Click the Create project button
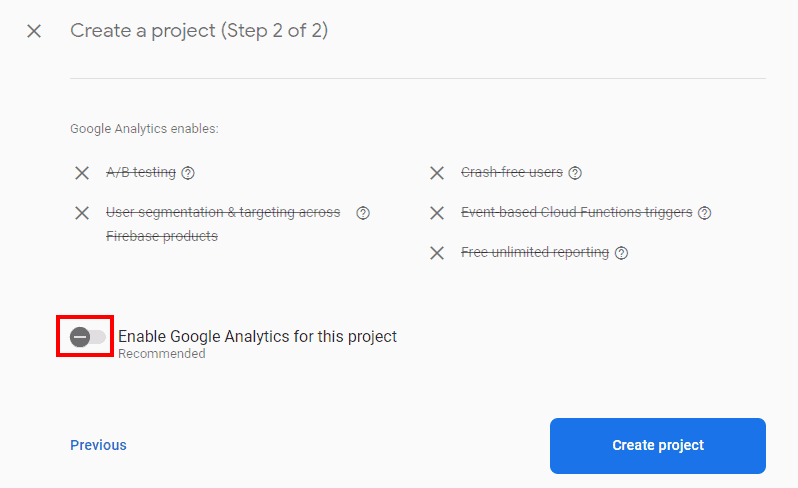Image resolution: width=798 pixels, height=488 pixels. 658,446
